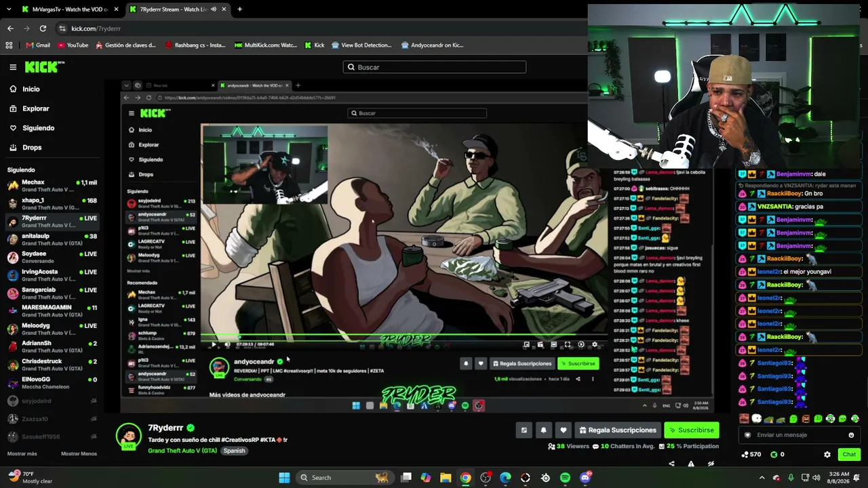Viewport: 868px width, 488px height.
Task: Open the Grand Theft Auto V (GTA) category link
Action: point(182,451)
